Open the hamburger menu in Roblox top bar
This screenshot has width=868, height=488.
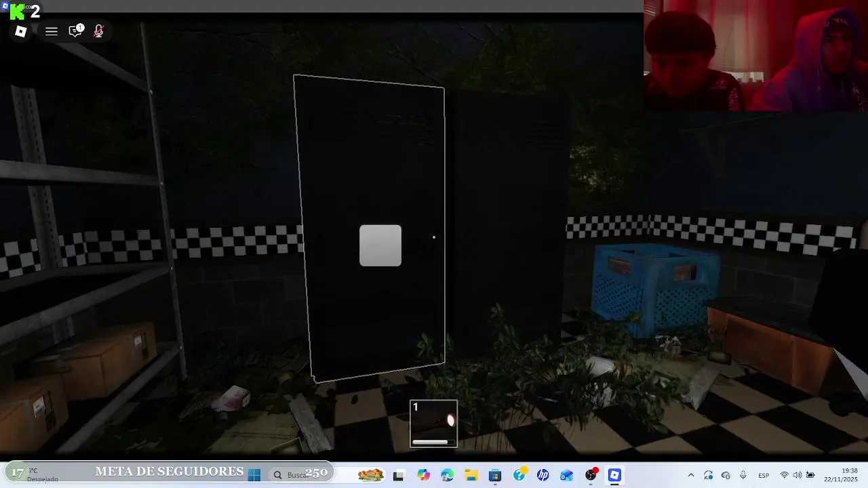51,31
